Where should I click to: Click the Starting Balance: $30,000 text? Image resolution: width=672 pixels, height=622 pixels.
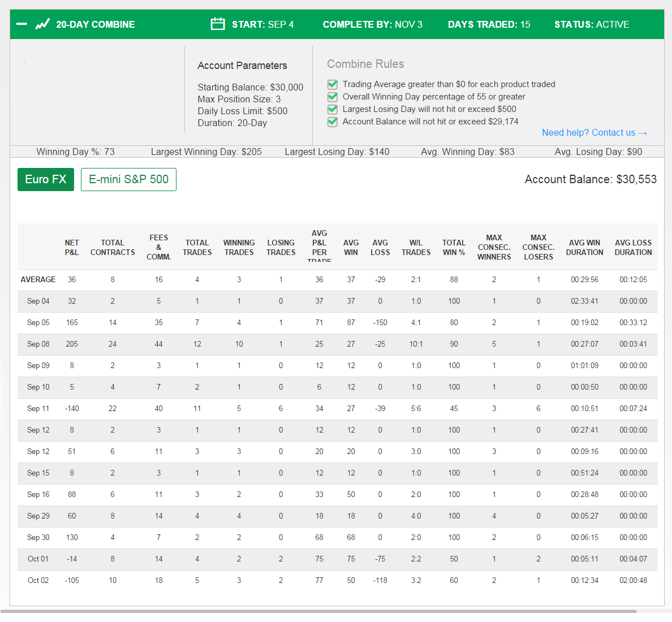click(x=250, y=87)
